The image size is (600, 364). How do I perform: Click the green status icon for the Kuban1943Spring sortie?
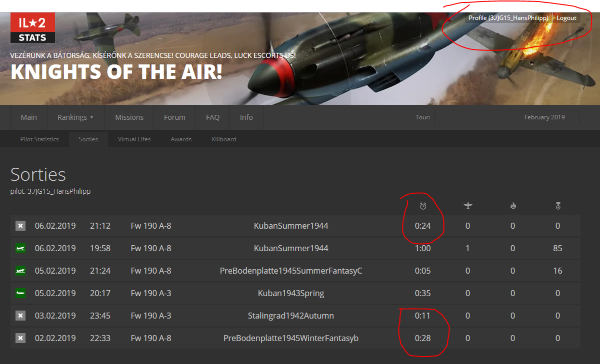coord(20,293)
